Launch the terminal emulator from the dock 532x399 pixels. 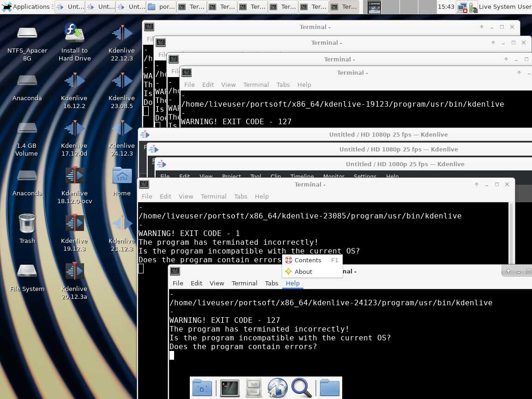click(x=230, y=388)
